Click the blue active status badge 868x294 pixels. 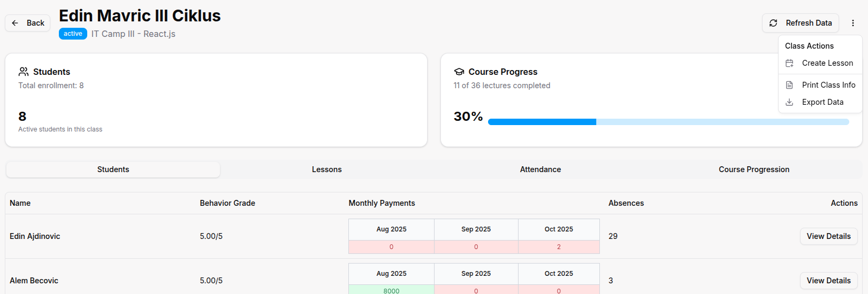(73, 34)
